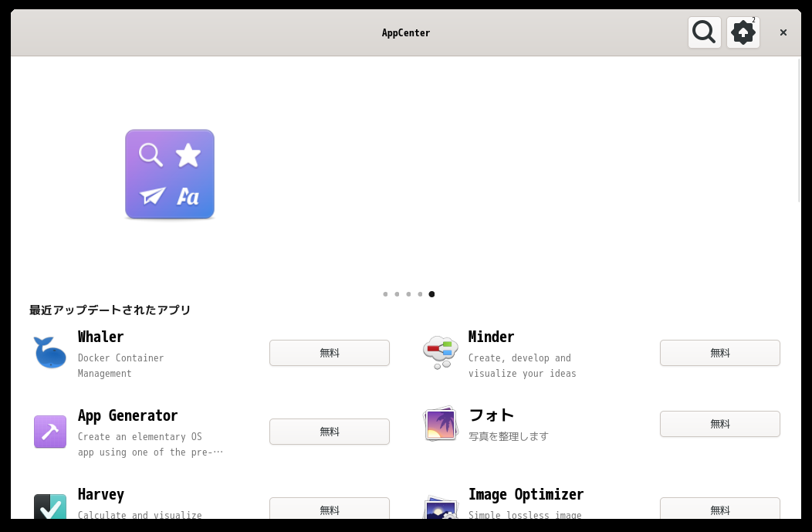Click the Minder cloud app icon
Viewport: 812px width, 532px height.
pyautogui.click(x=440, y=352)
